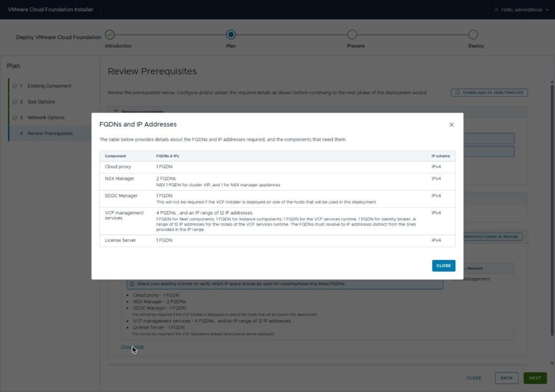555x392 pixels.
Task: Select Review Prerequisites step in sidebar
Action: click(50, 133)
